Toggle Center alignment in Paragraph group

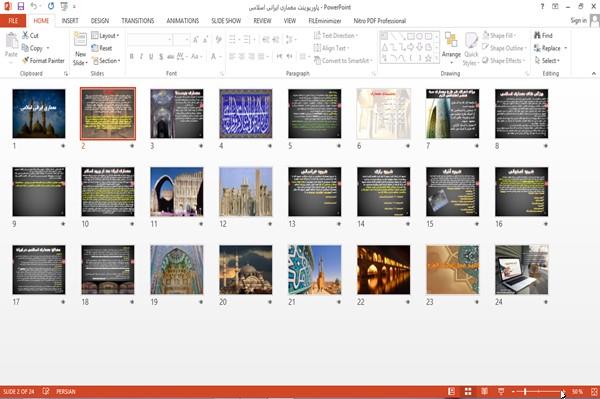coord(241,57)
